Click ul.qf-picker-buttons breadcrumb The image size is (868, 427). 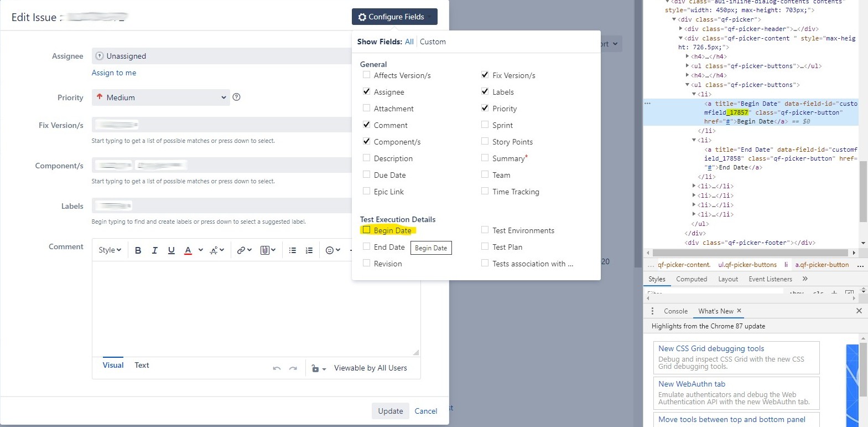[x=747, y=265]
